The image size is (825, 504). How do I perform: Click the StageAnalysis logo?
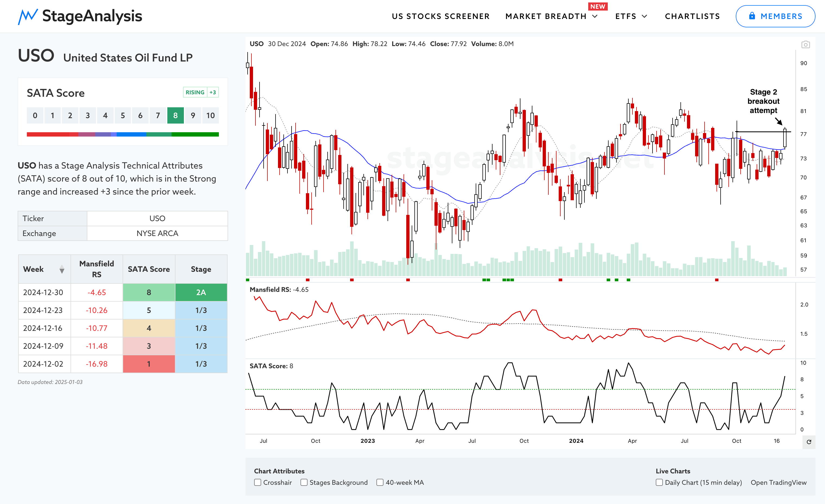coord(80,16)
